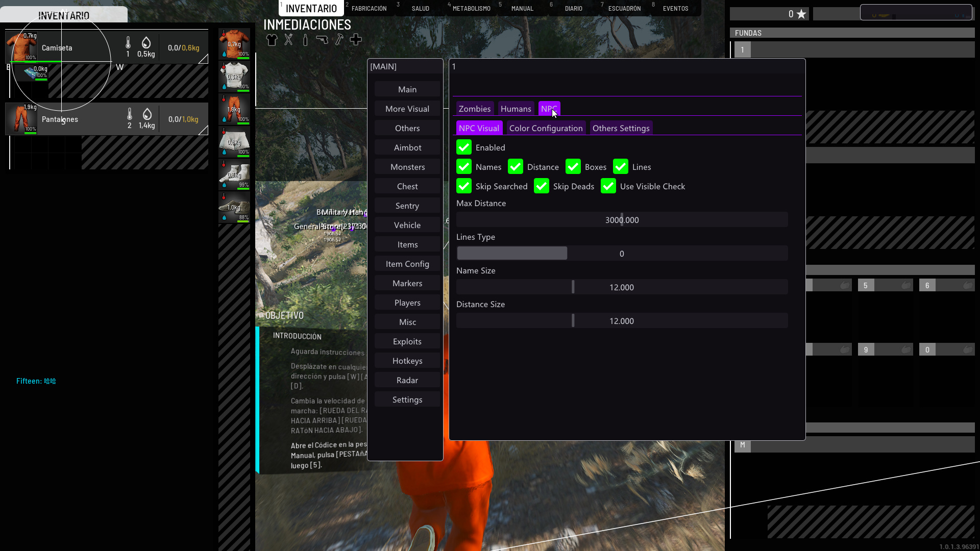Adjust the Max Distance slider
Image resolution: width=980 pixels, height=551 pixels.
621,220
